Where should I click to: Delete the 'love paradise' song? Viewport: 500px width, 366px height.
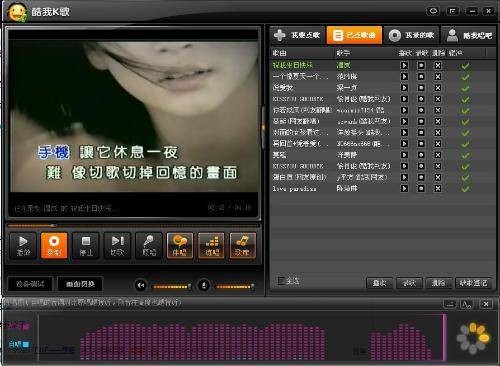438,188
